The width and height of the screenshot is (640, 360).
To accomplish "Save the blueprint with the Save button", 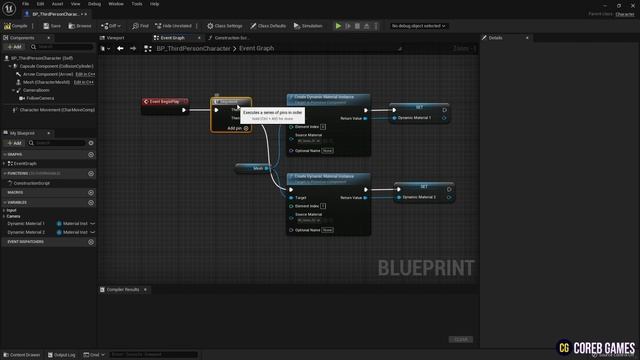I will coord(52,26).
